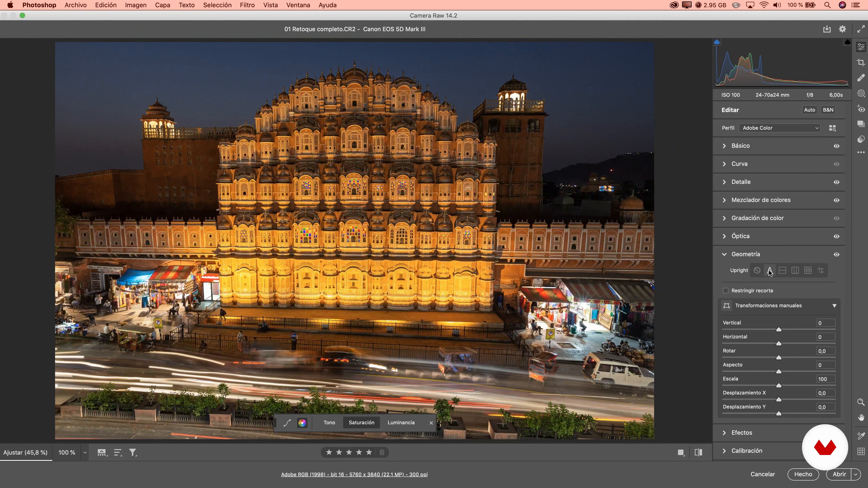
Task: Toggle Básico panel visibility eye
Action: pos(836,146)
